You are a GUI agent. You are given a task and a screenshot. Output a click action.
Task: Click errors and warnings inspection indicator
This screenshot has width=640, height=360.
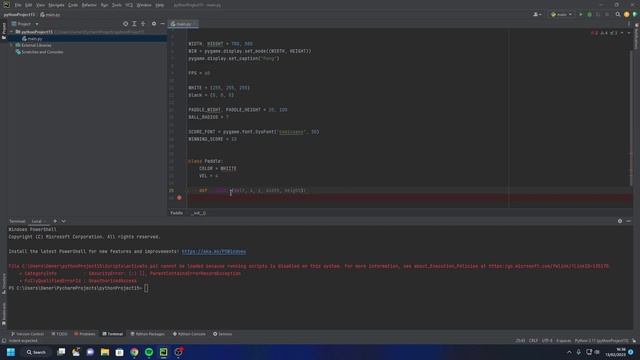[x=604, y=33]
